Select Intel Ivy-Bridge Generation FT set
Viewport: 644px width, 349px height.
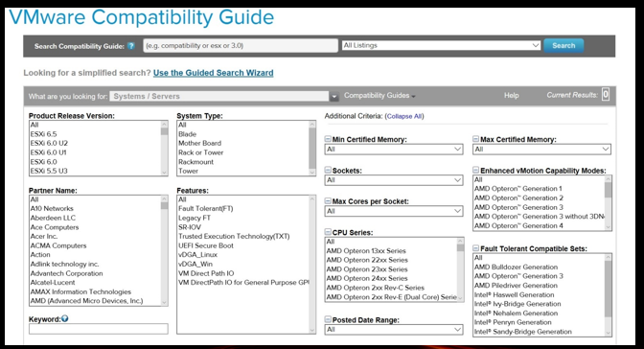pyautogui.click(x=517, y=304)
